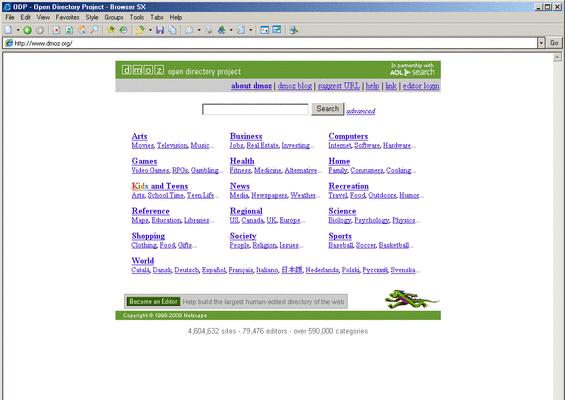Click the scrollbar up arrow
The image size is (565, 400).
pyautogui.click(x=557, y=58)
